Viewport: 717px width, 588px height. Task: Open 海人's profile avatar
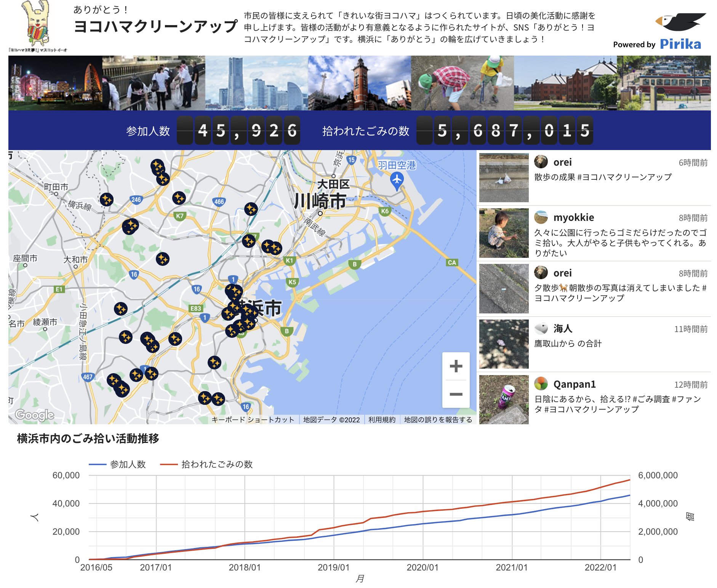541,328
